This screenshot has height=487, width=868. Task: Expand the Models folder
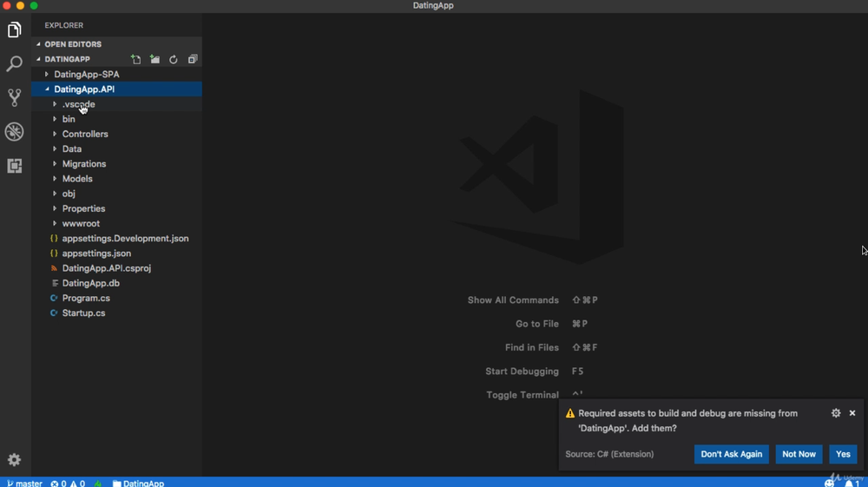pyautogui.click(x=117, y=179)
